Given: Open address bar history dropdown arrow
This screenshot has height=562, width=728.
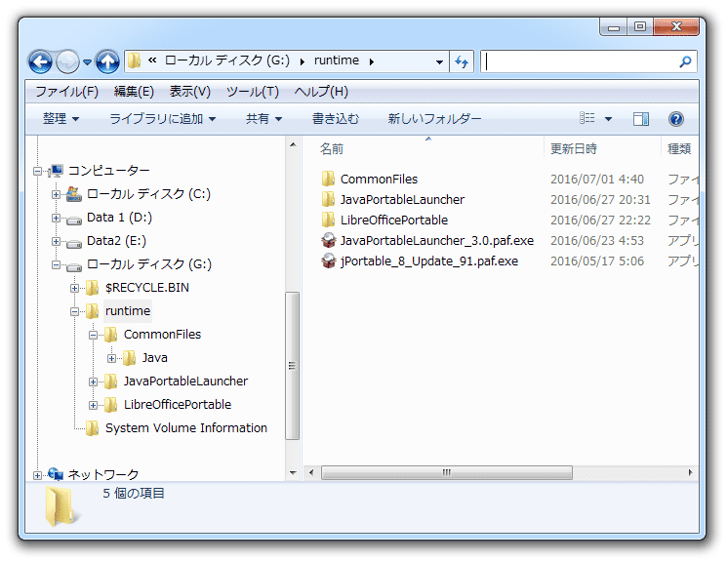Looking at the screenshot, I should point(439,61).
